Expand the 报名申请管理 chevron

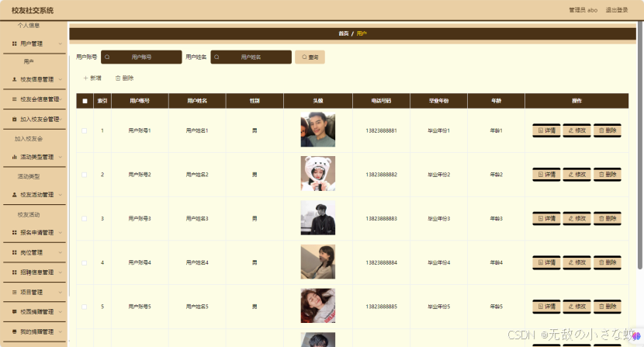61,232
